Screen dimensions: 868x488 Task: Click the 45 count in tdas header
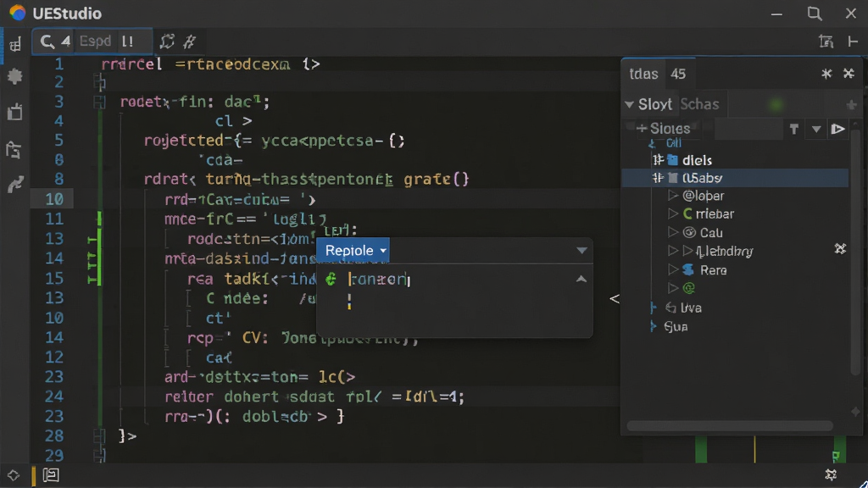[678, 74]
